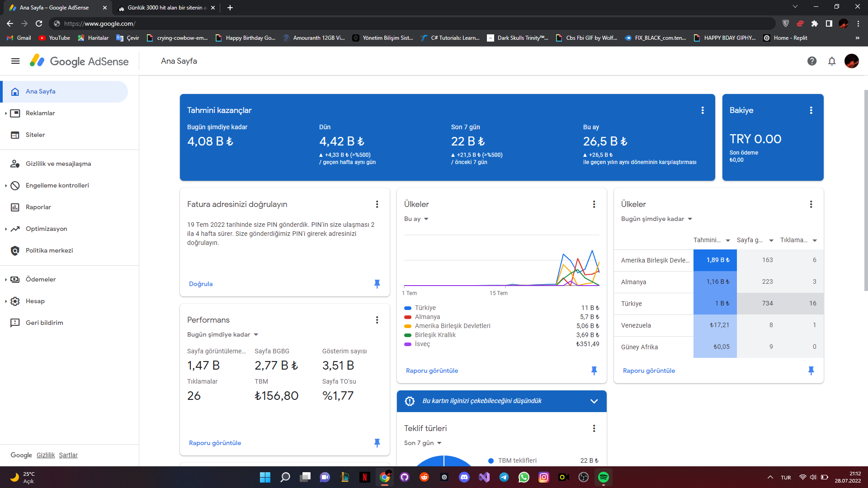Click the page vertical scrollbar
Image resolution: width=868 pixels, height=488 pixels.
point(866,190)
